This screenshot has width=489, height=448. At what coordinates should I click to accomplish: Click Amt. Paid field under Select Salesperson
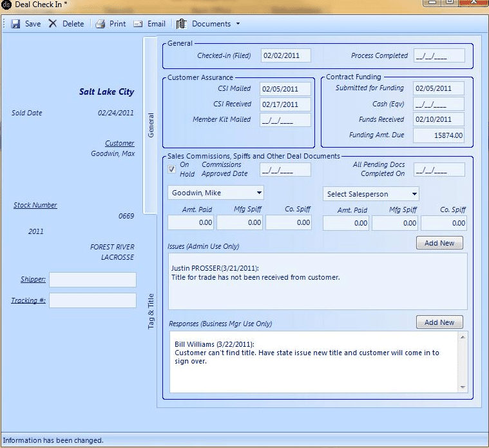click(346, 223)
